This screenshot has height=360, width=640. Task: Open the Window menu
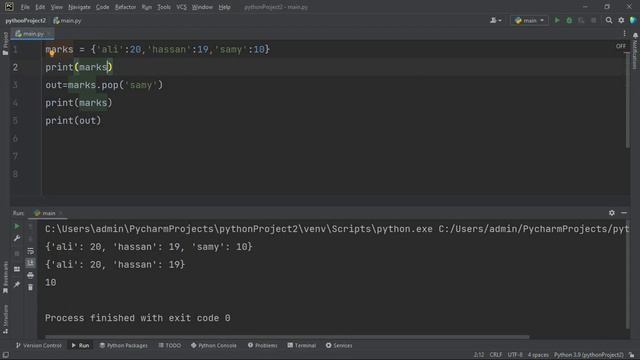[202, 7]
